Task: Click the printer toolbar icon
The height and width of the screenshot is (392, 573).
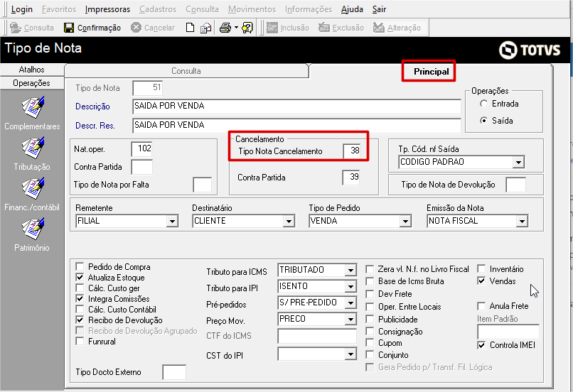Action: [225, 28]
